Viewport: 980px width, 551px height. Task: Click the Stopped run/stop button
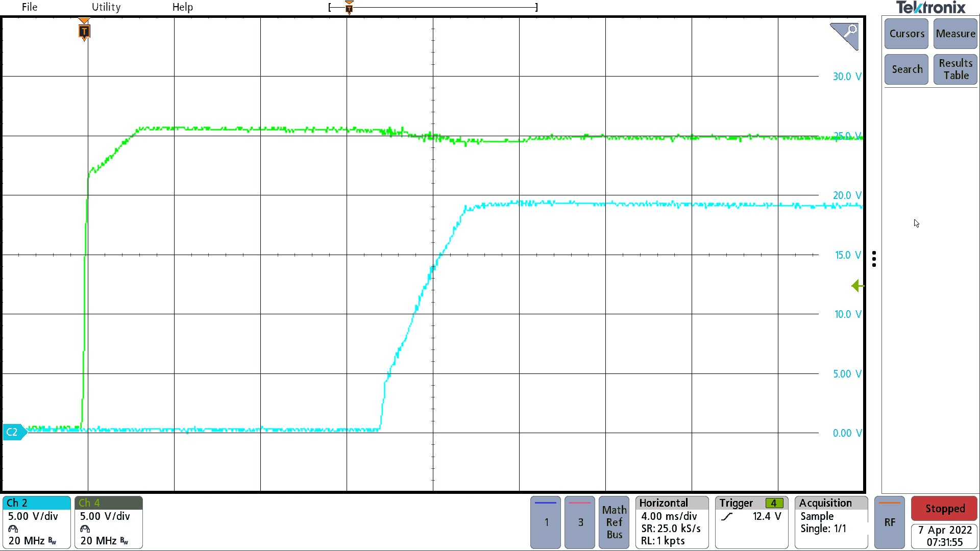click(x=944, y=509)
